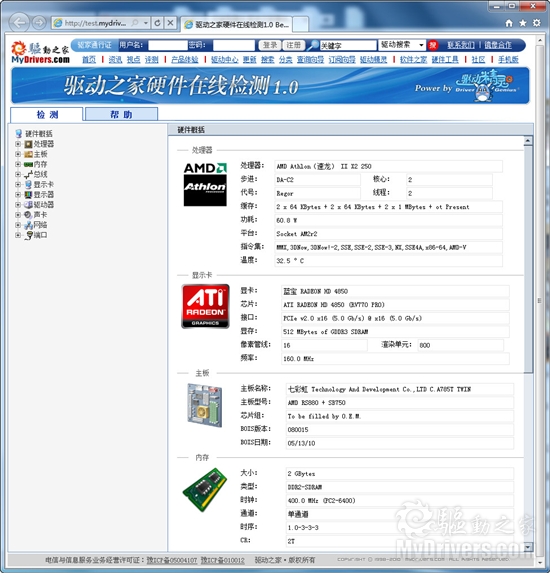Click the processor value 'AMD Athlon II X2 250'
This screenshot has height=573, width=550.
[x=324, y=166]
